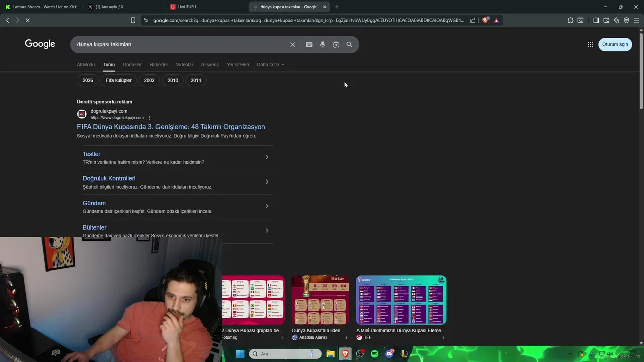
Task: Open Haberler results tab
Action: (x=159, y=65)
